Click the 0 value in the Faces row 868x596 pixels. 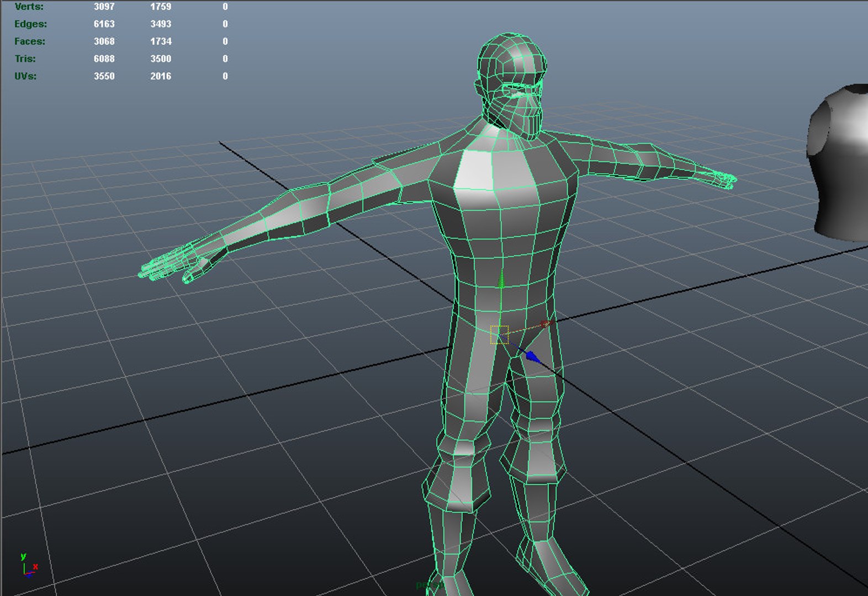[x=225, y=41]
